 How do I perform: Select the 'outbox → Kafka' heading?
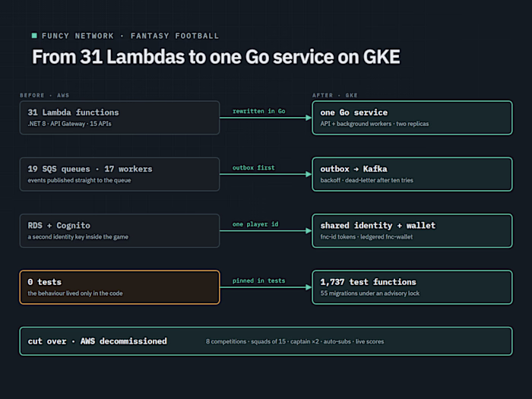click(x=353, y=169)
